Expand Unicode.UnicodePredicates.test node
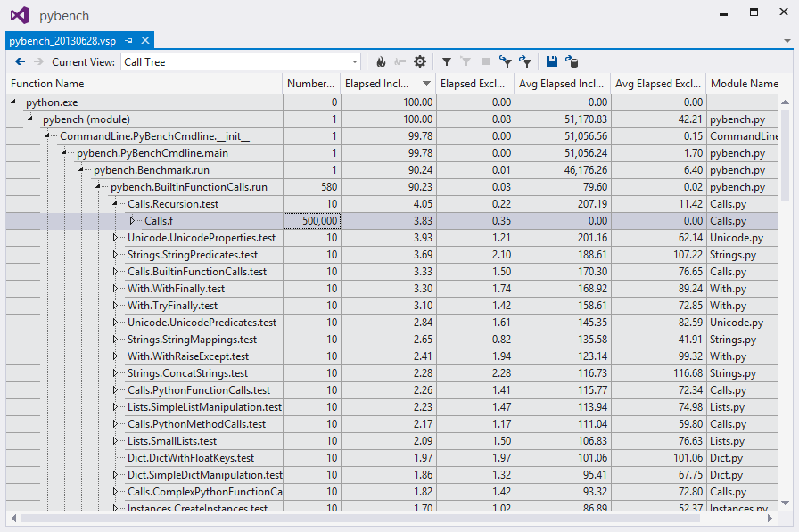Screen dimensions: 799x532 point(115,323)
